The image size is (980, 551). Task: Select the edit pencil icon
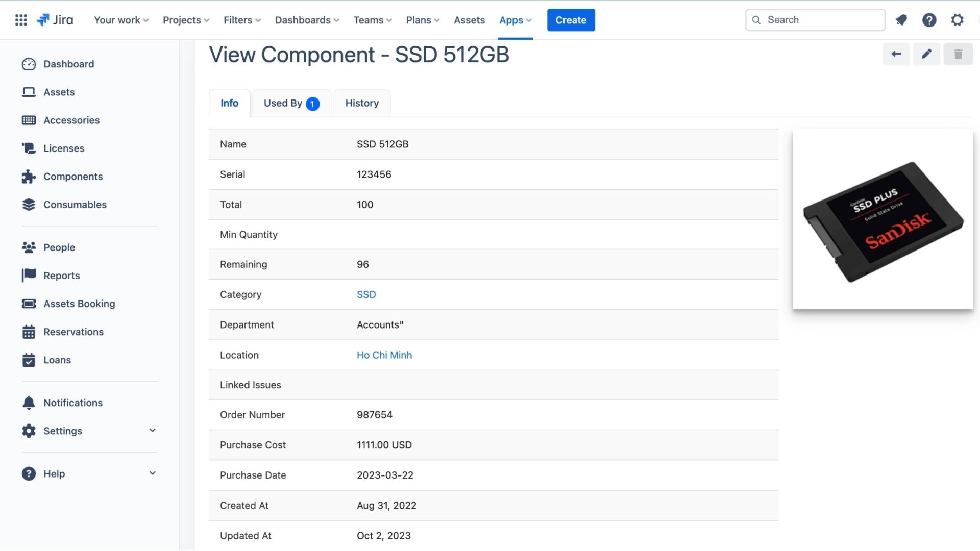[x=926, y=53]
